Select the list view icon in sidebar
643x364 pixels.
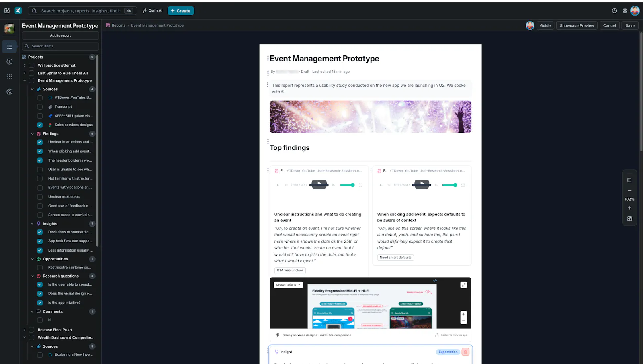click(x=10, y=47)
